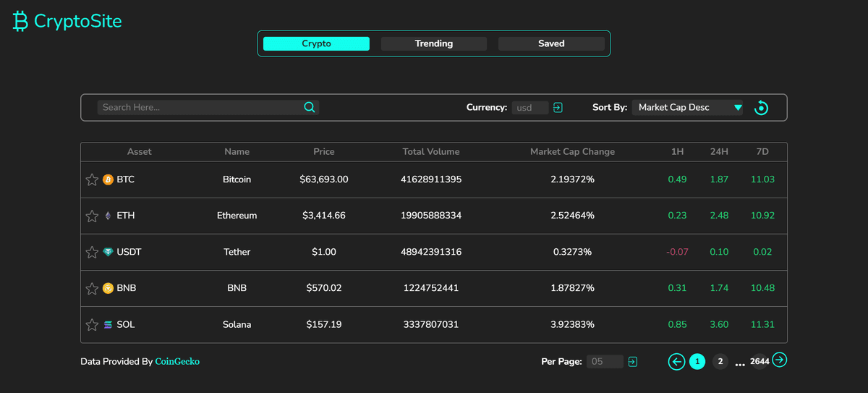Click total volume 41628911395

pos(431,179)
